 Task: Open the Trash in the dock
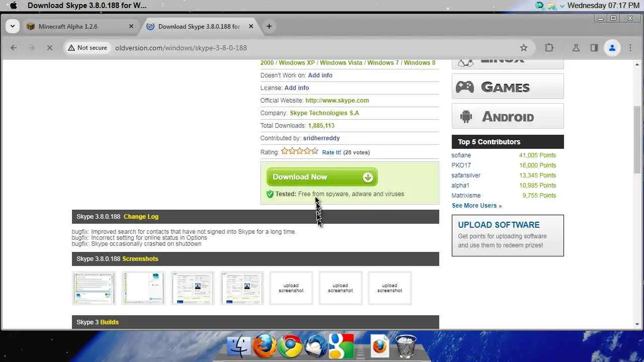[406, 346]
